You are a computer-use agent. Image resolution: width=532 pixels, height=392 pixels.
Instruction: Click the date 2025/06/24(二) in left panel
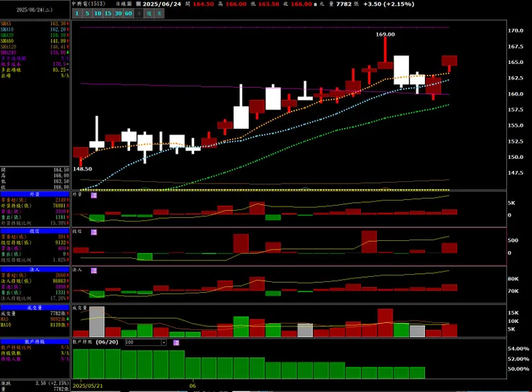coord(35,10)
